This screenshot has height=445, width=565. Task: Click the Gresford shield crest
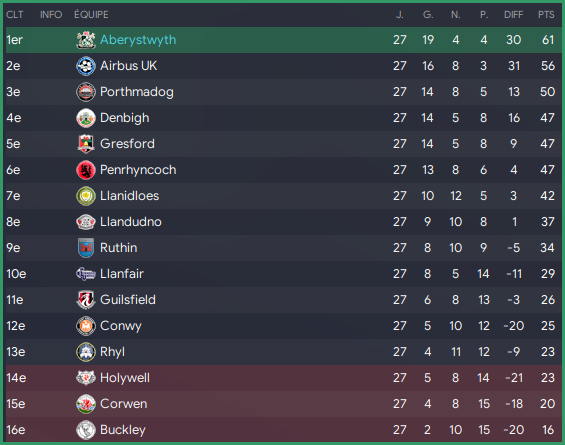[x=86, y=144]
